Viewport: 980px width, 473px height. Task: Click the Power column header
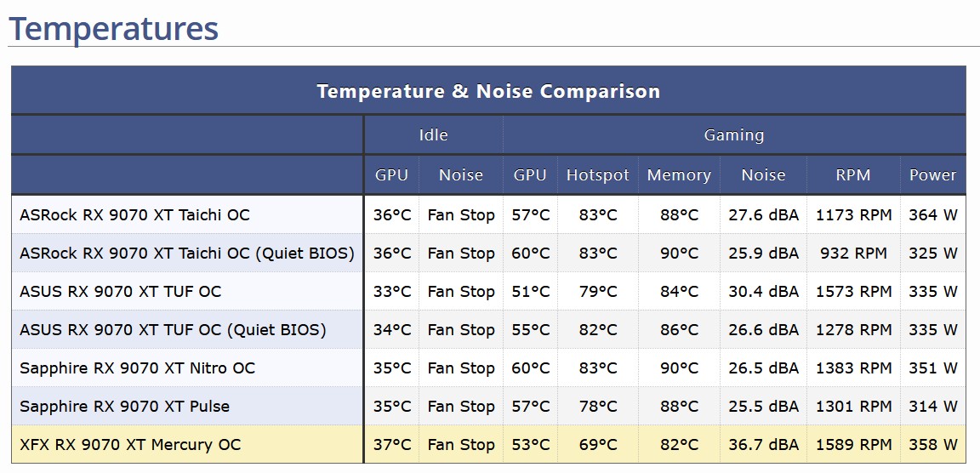pos(932,175)
